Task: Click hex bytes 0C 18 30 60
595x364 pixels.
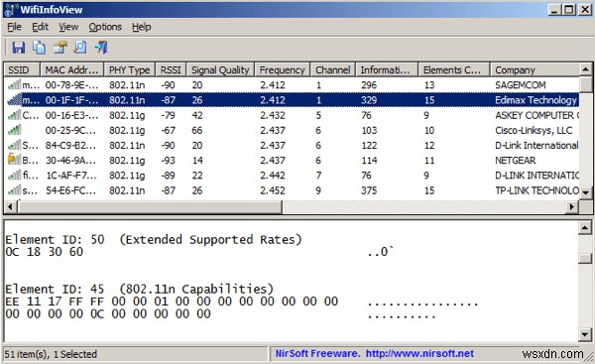Action: pyautogui.click(x=44, y=252)
